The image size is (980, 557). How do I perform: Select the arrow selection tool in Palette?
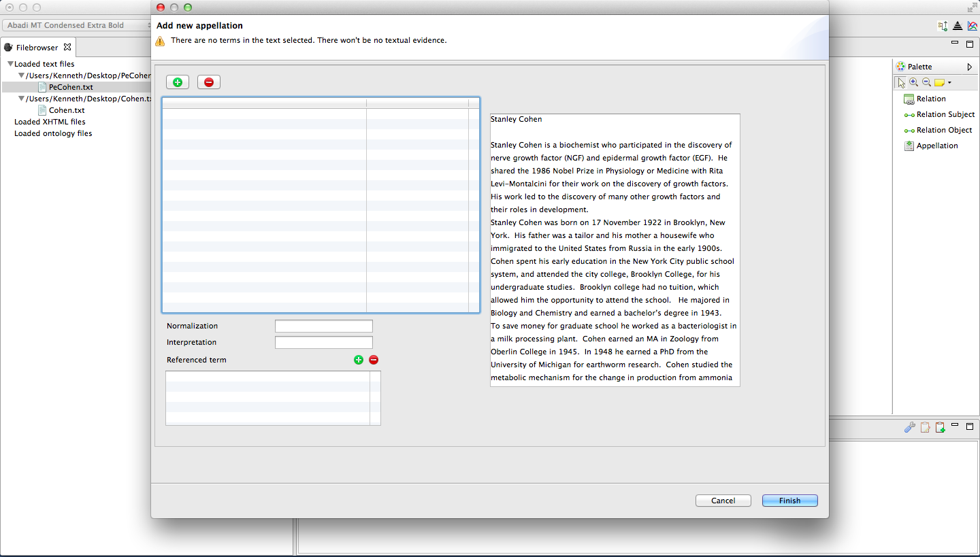tap(901, 82)
